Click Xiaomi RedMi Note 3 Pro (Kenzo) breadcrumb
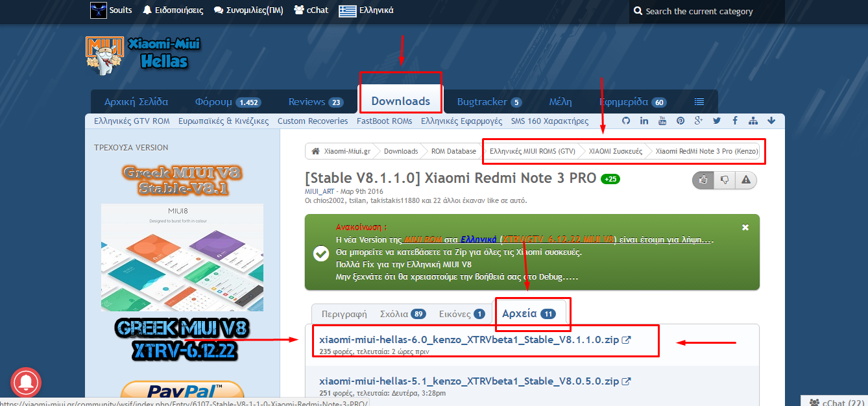The image size is (868, 406). click(707, 151)
